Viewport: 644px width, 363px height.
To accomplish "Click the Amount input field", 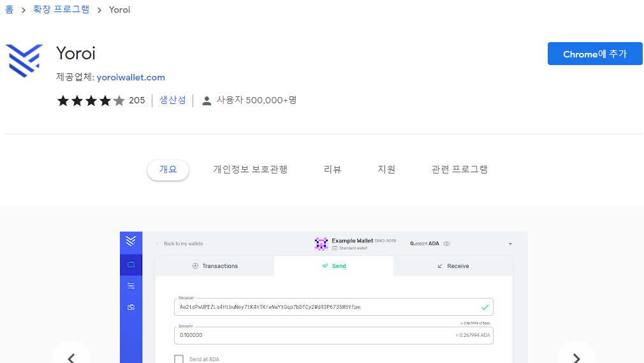I will click(x=333, y=335).
